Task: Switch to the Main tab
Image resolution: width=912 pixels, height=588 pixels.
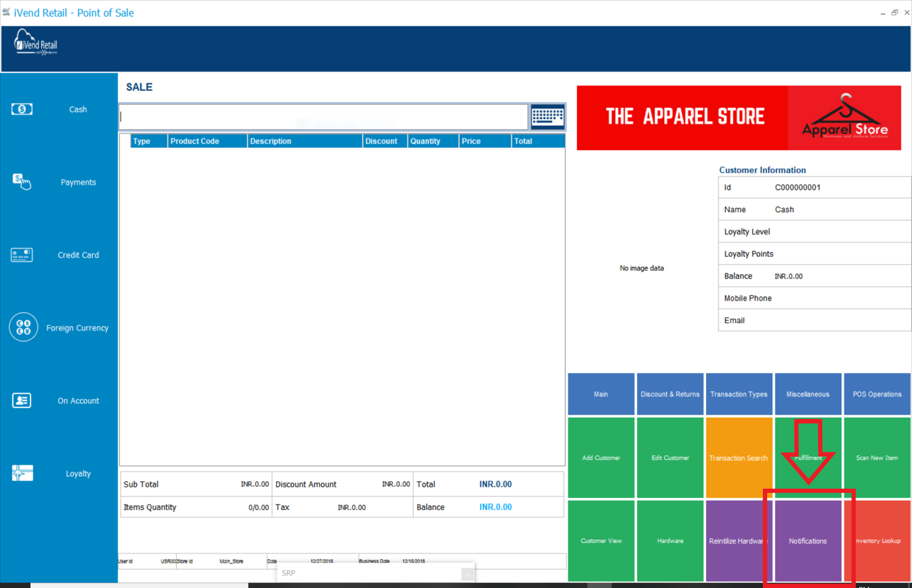Action: 601,394
